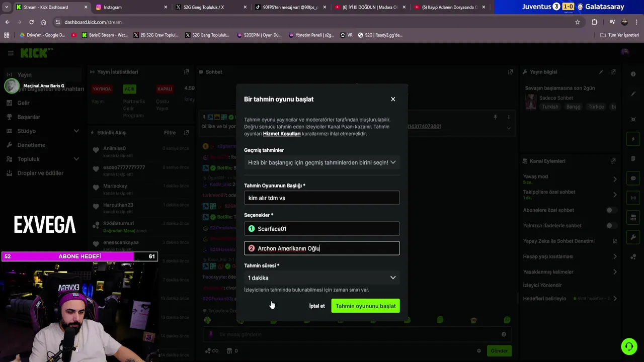Image resolution: width=644 pixels, height=362 pixels.
Task: Switch to S2G Gang Topluluk / X tab
Action: (x=210, y=7)
